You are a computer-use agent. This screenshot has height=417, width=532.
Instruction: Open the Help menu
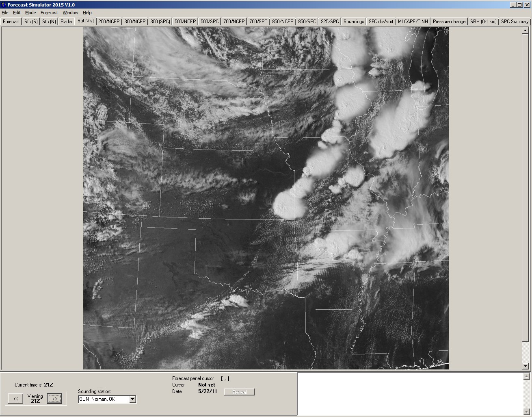[x=87, y=13]
